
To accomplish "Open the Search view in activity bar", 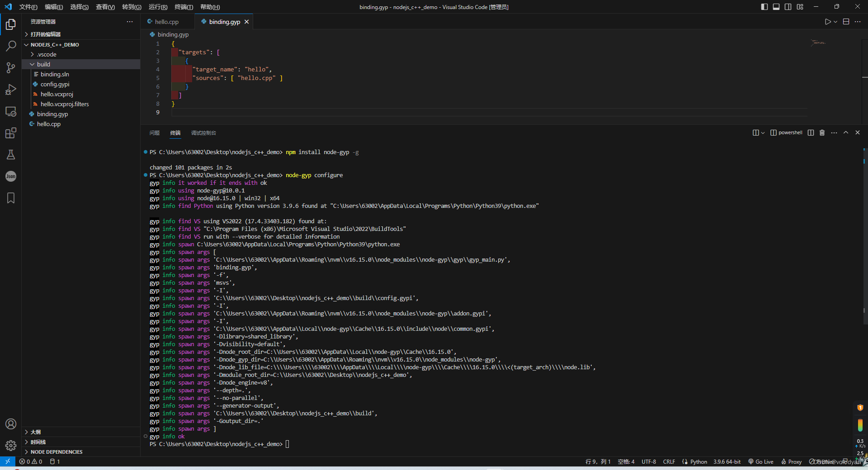I will point(11,46).
